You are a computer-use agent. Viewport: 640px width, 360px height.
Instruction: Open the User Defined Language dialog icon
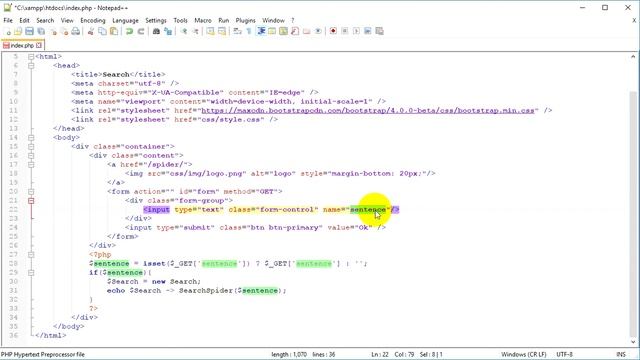click(272, 31)
